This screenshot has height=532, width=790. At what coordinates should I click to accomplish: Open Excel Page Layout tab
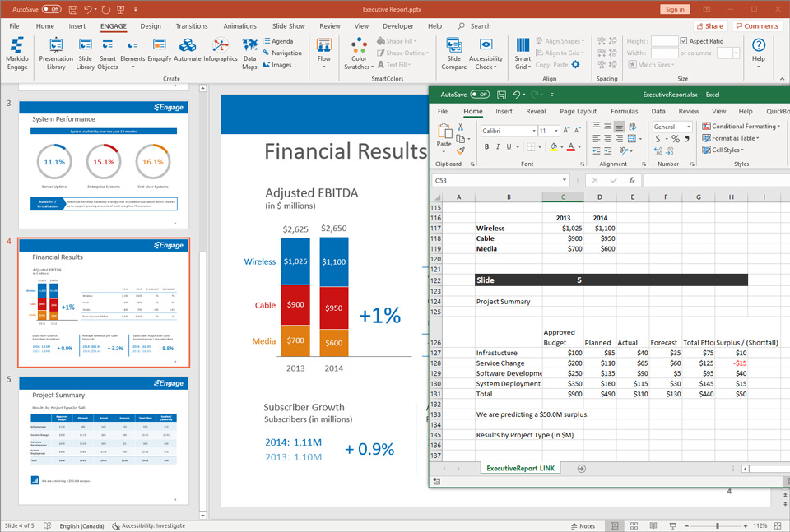(x=578, y=111)
